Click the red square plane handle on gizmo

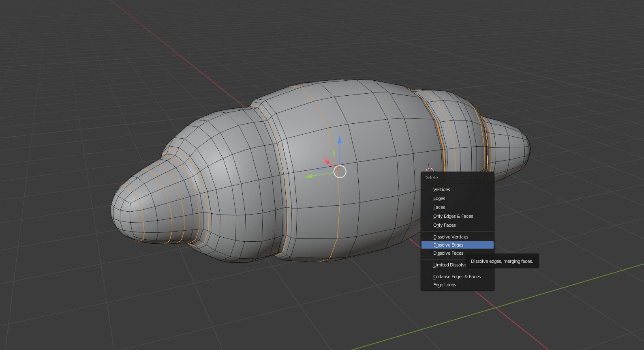[326, 159]
